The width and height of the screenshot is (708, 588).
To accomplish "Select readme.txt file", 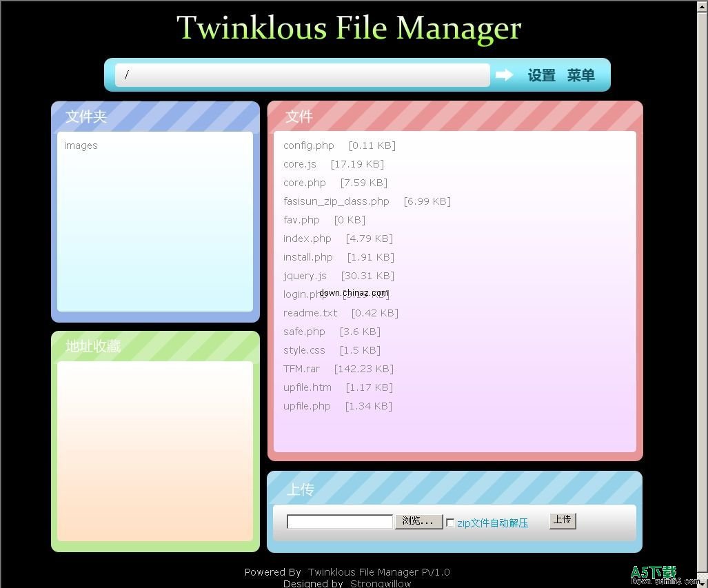I will point(310,313).
